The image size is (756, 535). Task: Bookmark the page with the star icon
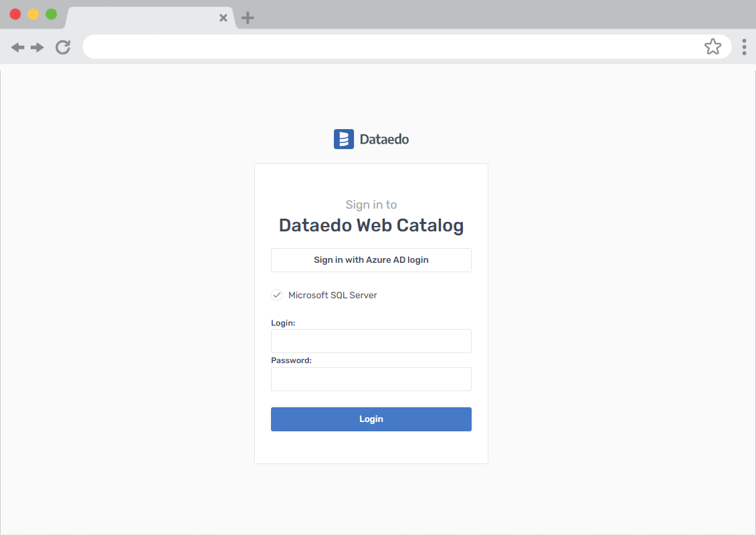713,47
